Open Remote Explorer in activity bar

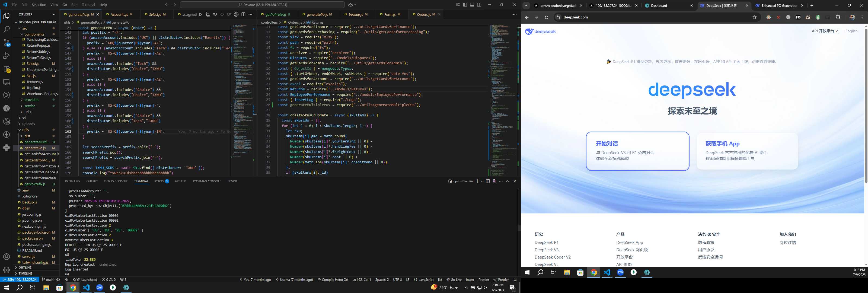[7, 82]
